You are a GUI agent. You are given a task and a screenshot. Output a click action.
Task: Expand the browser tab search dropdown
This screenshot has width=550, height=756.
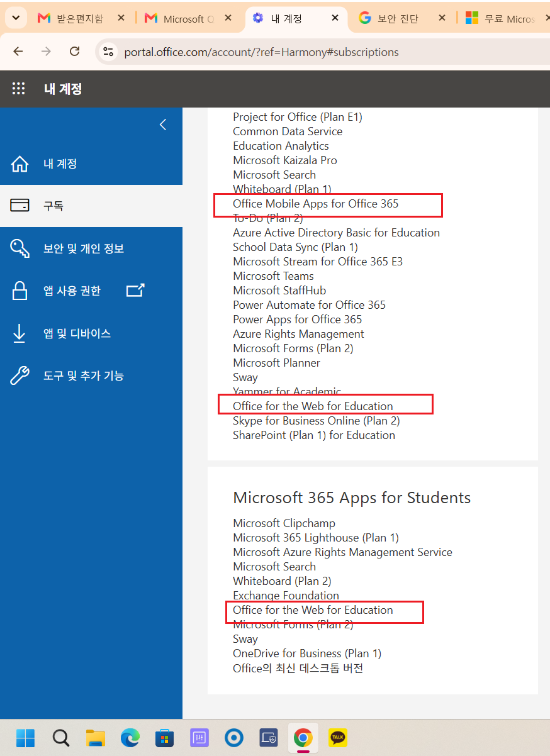15,18
